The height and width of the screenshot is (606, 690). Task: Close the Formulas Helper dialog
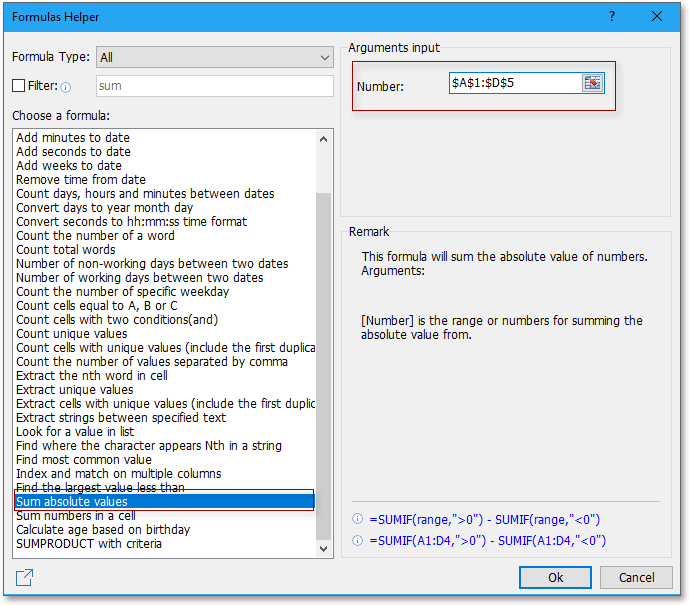tap(657, 17)
